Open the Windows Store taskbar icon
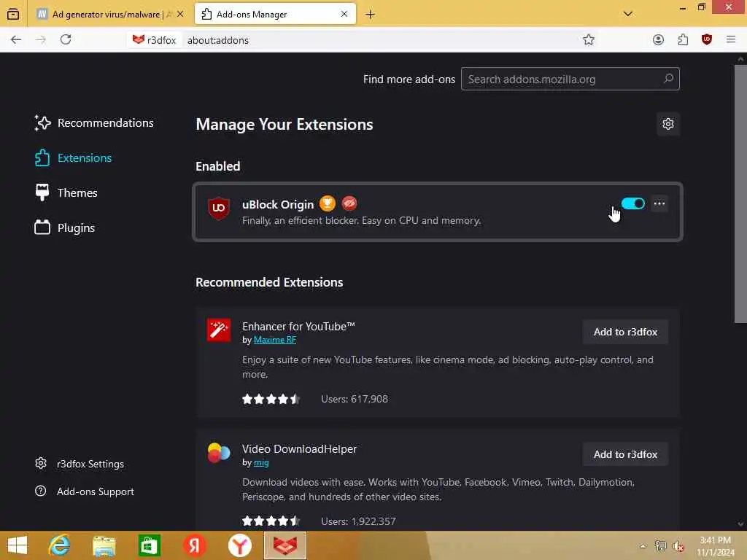The height and width of the screenshot is (560, 747). coord(149,545)
